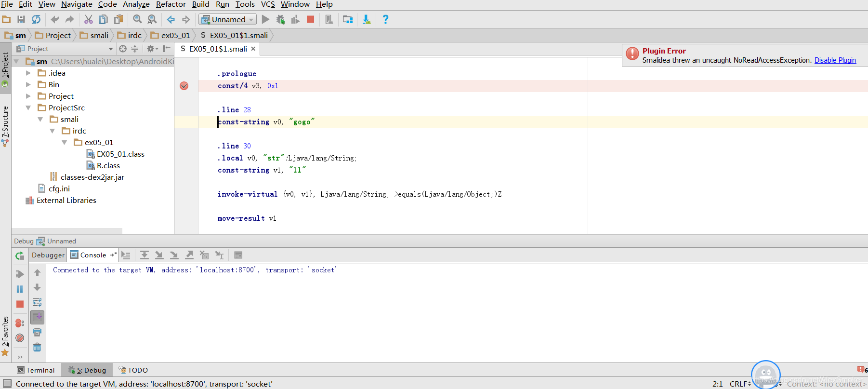Click Print console output icon

pyautogui.click(x=37, y=332)
